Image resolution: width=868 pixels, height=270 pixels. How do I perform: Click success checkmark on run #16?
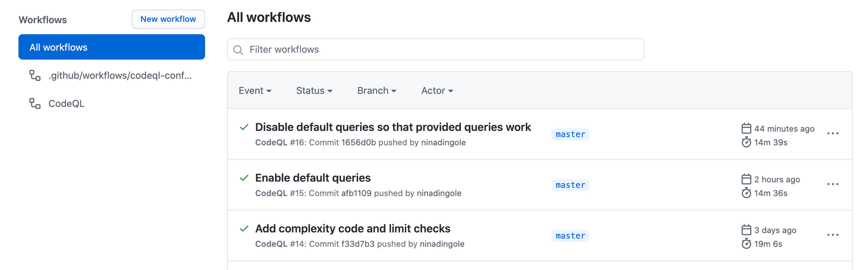pyautogui.click(x=244, y=127)
